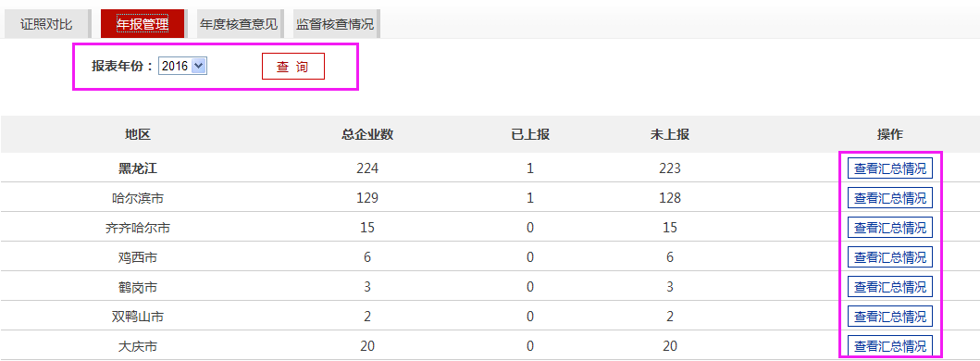Select the 年报管理 tab

[143, 24]
